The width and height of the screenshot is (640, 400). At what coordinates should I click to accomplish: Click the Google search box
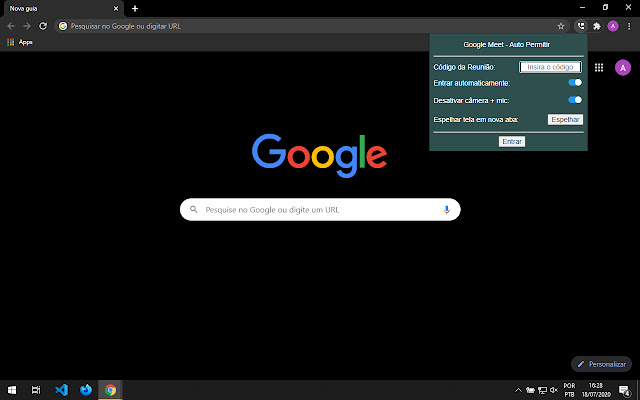pyautogui.click(x=320, y=209)
